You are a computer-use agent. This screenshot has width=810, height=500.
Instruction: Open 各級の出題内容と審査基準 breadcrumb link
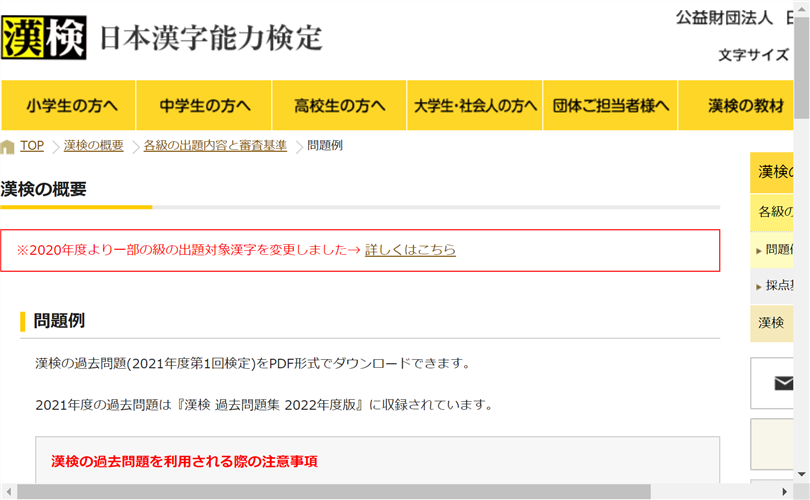click(215, 146)
